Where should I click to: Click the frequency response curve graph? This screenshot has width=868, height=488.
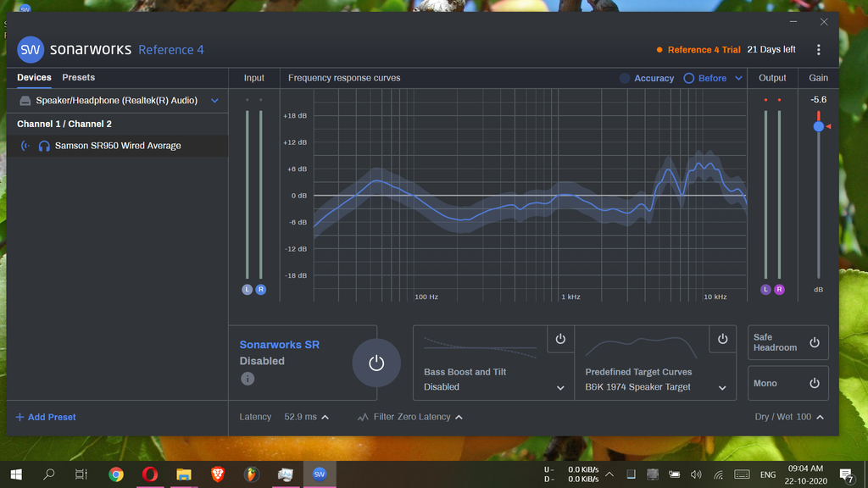530,196
